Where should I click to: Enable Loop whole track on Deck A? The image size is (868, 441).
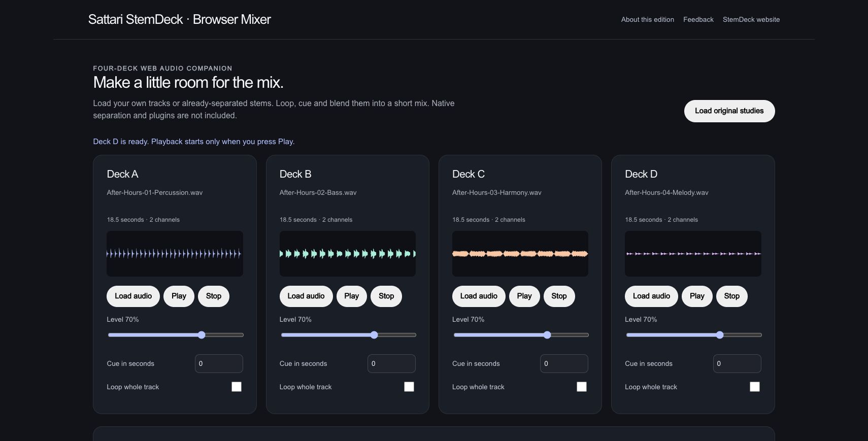click(x=237, y=387)
